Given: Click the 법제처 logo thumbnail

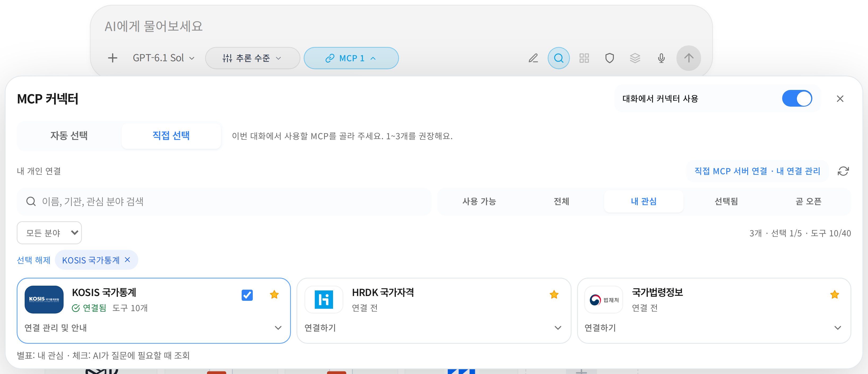Looking at the screenshot, I should click(x=604, y=299).
